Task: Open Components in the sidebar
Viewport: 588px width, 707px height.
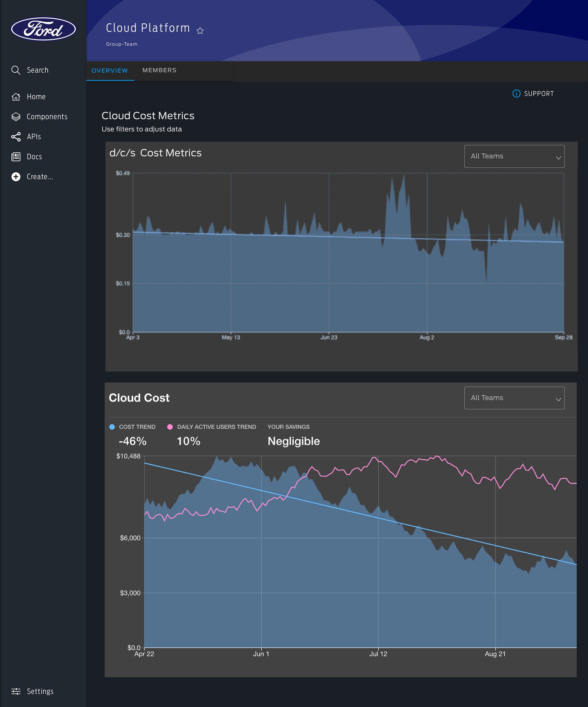Action: point(47,117)
